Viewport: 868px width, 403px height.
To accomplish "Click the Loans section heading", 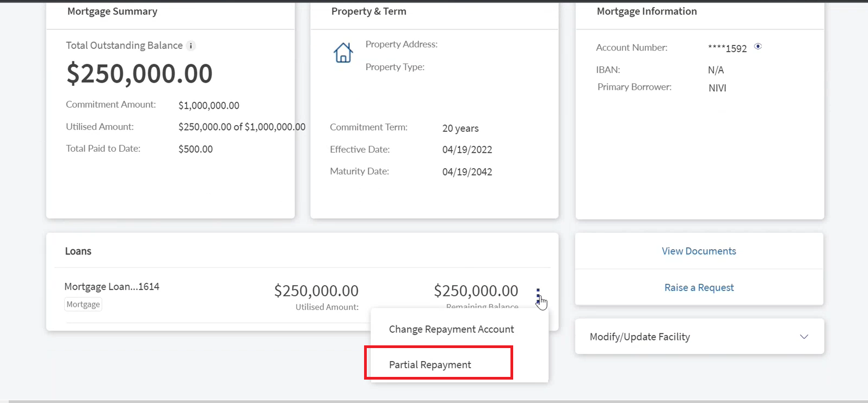I will click(78, 251).
